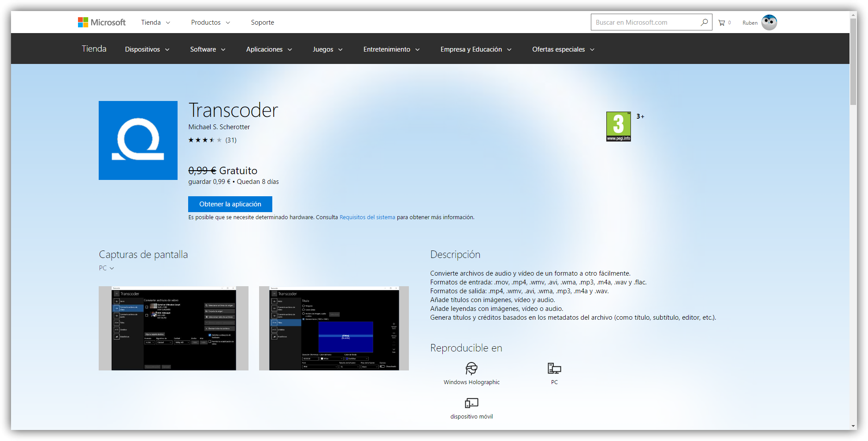This screenshot has height=441, width=868.
Task: Click the scrollbar down arrow
Action: 853,426
